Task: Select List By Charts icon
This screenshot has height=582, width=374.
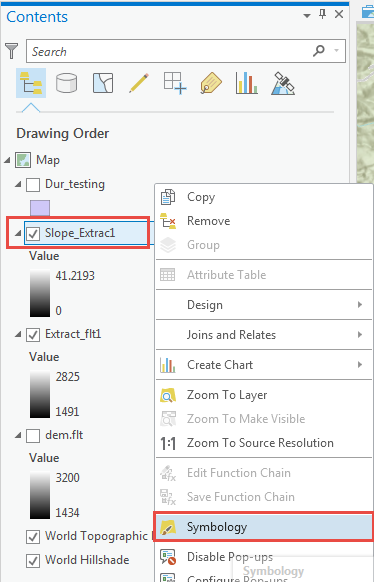Action: pos(246,83)
